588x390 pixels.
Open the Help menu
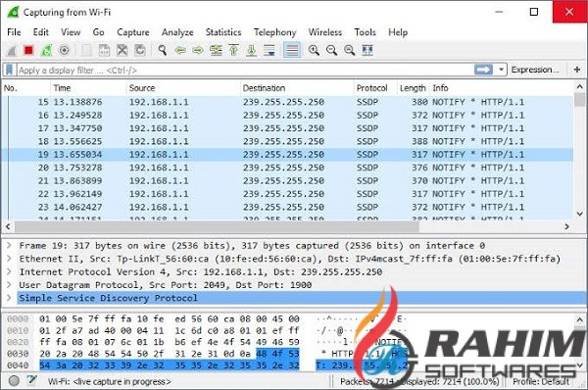click(x=398, y=32)
